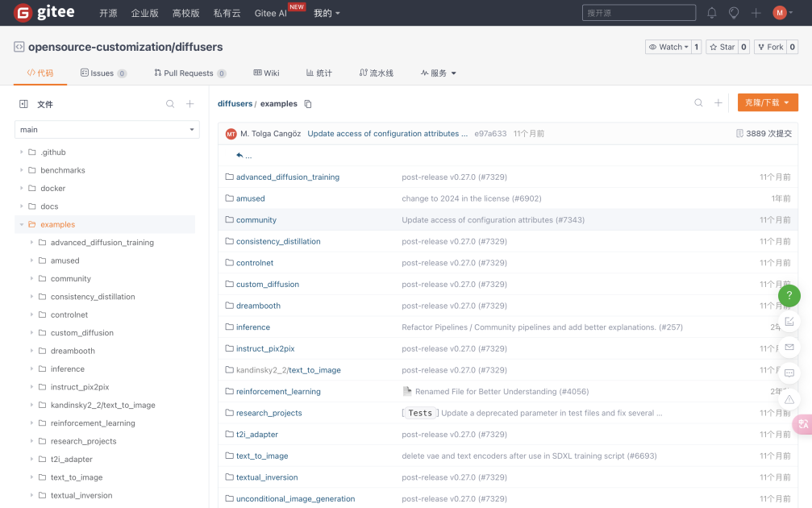
Task: Star this repository
Action: [722, 47]
